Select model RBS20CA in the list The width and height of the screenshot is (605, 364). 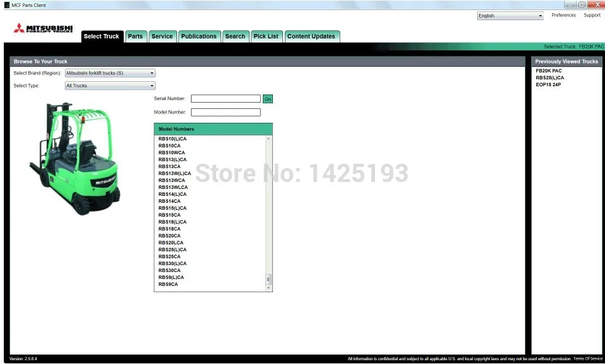(x=170, y=236)
